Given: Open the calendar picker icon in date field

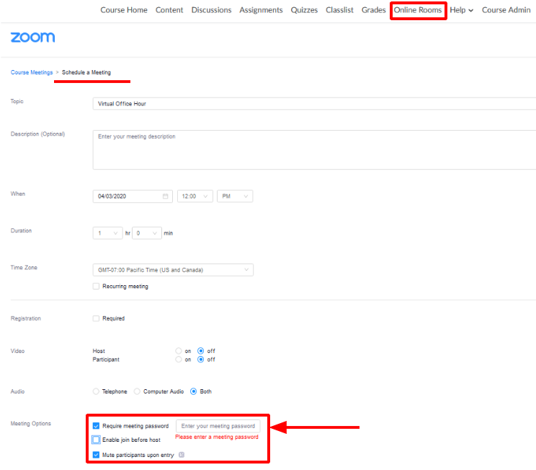Looking at the screenshot, I should 165,196.
